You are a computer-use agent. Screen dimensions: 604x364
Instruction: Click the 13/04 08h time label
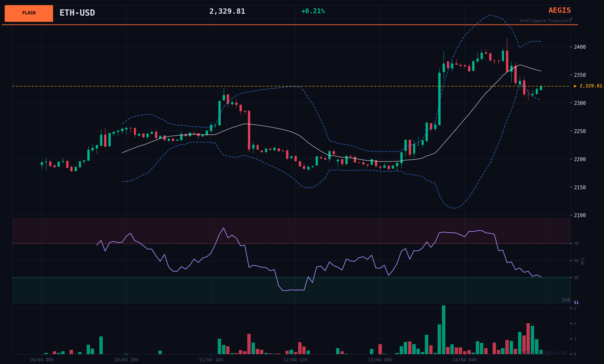click(380, 360)
